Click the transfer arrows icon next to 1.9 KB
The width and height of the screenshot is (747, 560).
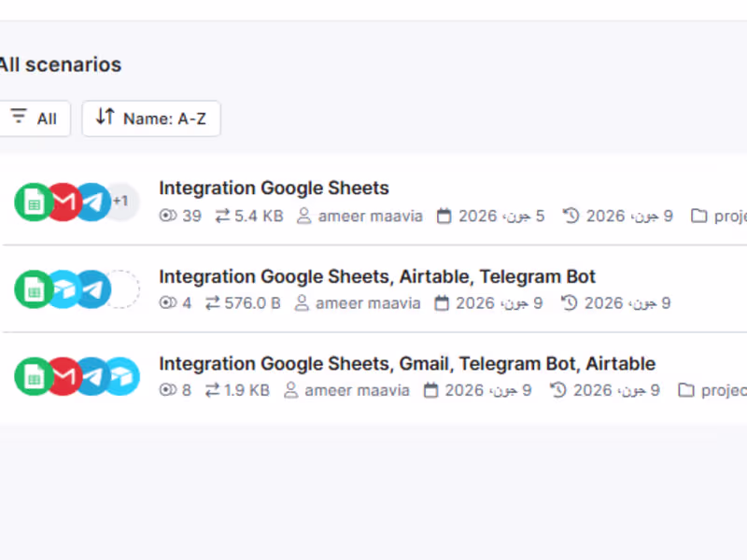(x=213, y=390)
